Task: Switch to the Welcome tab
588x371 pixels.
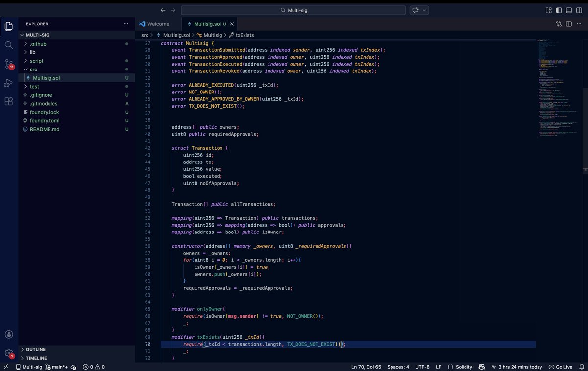Action: 158,24
